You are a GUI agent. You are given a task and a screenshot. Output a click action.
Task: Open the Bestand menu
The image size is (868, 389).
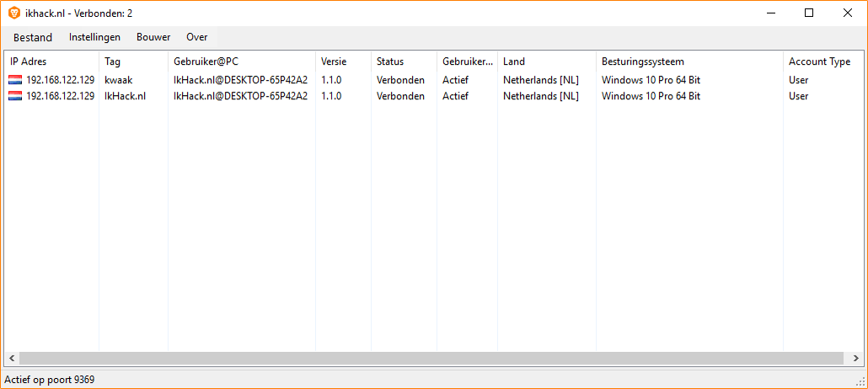pos(33,37)
